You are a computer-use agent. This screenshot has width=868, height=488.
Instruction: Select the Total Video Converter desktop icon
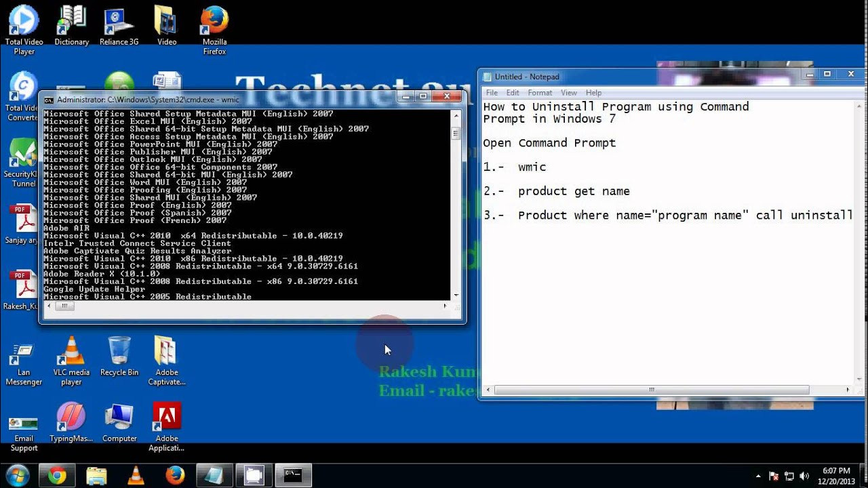22,96
